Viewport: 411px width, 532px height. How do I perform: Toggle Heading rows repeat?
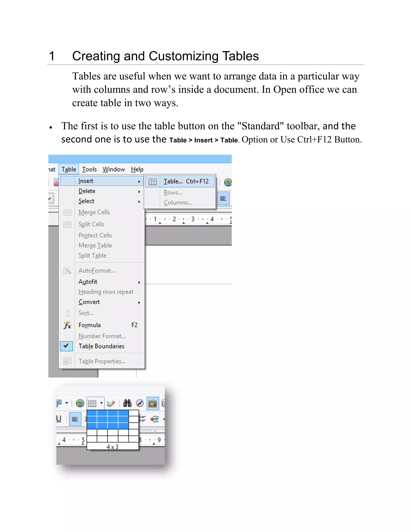click(106, 292)
